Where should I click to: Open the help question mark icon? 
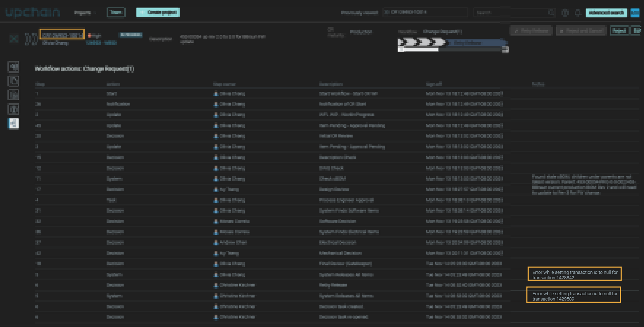[x=565, y=13]
